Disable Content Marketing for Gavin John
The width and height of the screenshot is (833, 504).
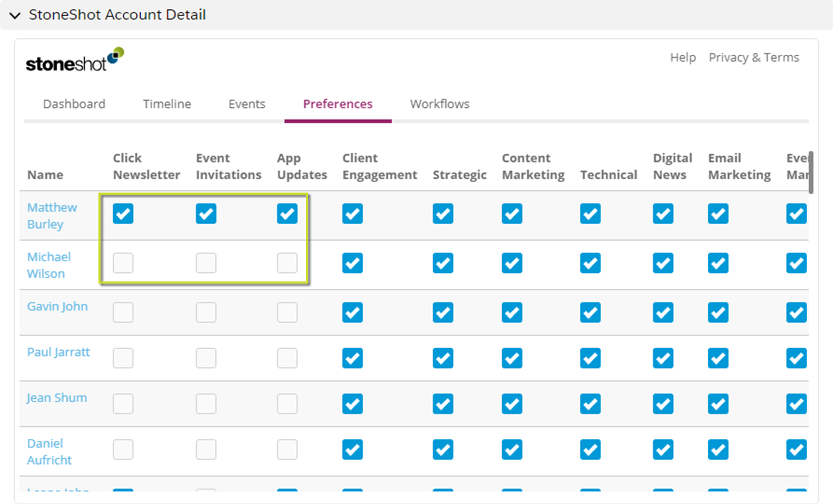[x=512, y=313]
